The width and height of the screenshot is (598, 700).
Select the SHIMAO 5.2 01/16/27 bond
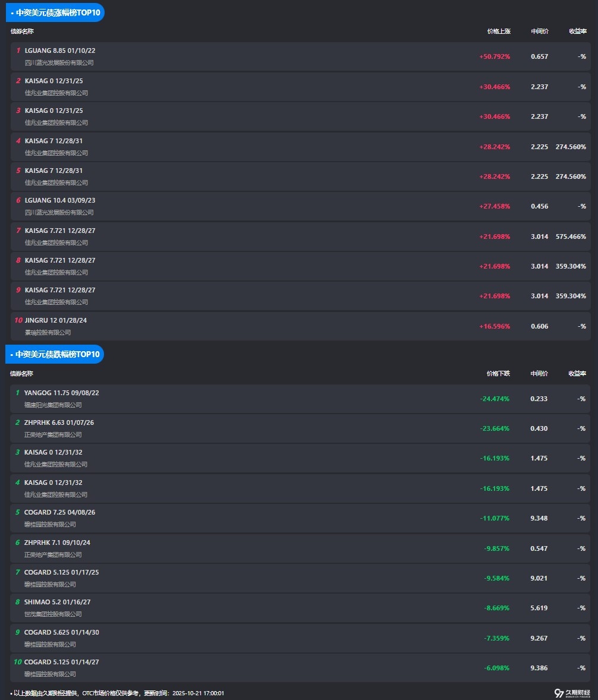57,602
